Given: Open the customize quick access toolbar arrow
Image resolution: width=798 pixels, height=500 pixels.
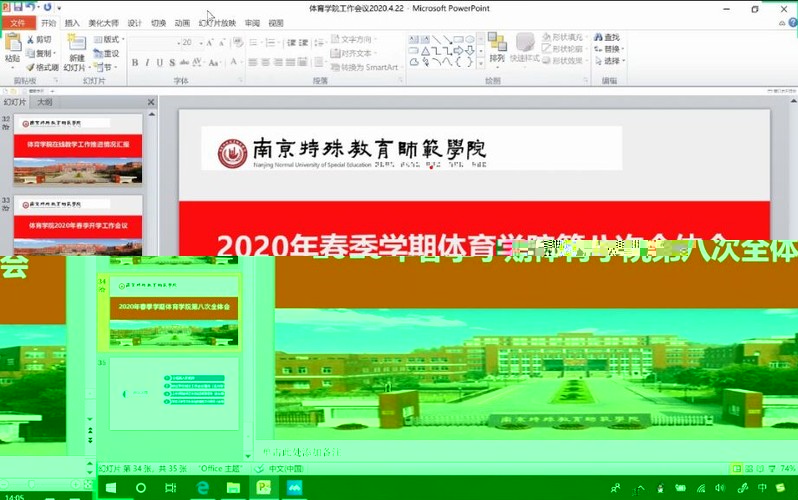Looking at the screenshot, I should pyautogui.click(x=59, y=8).
